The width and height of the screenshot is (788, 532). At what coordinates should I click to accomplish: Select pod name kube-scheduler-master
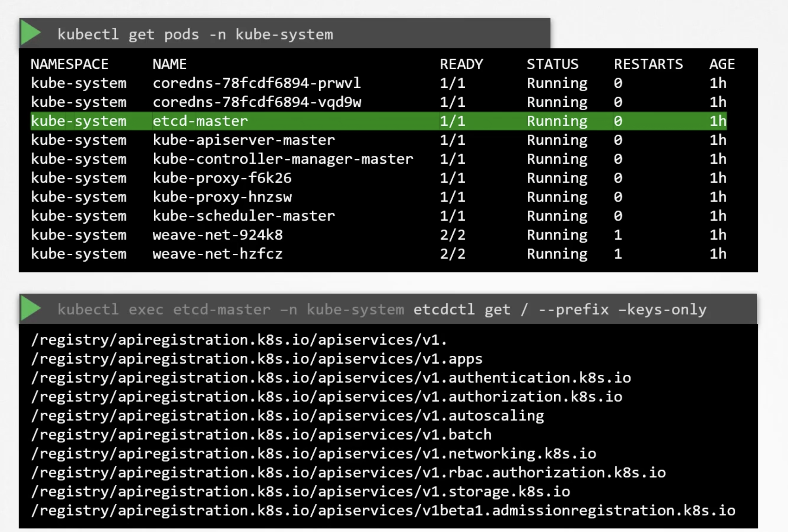click(x=244, y=216)
